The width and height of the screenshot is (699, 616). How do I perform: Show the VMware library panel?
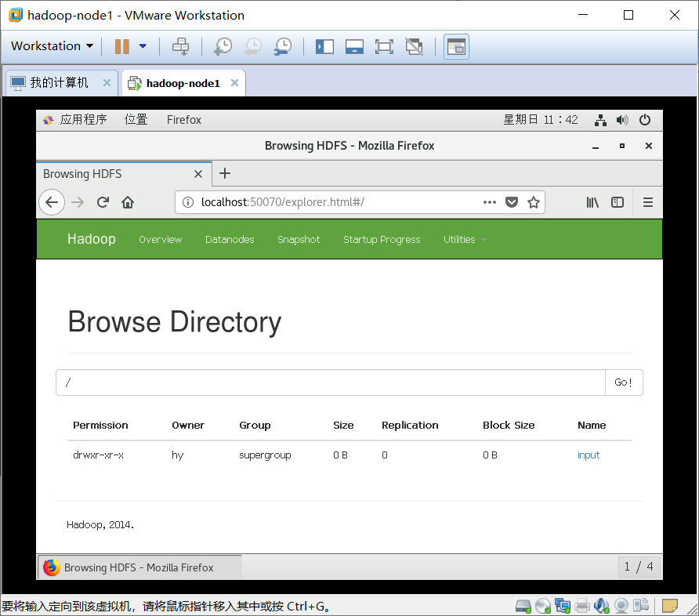(324, 46)
